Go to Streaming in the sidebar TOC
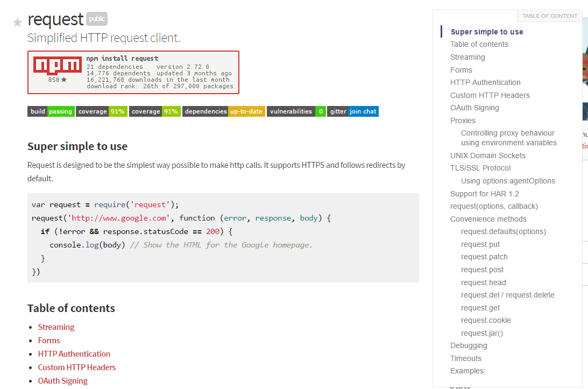The image size is (588, 389). 467,57
